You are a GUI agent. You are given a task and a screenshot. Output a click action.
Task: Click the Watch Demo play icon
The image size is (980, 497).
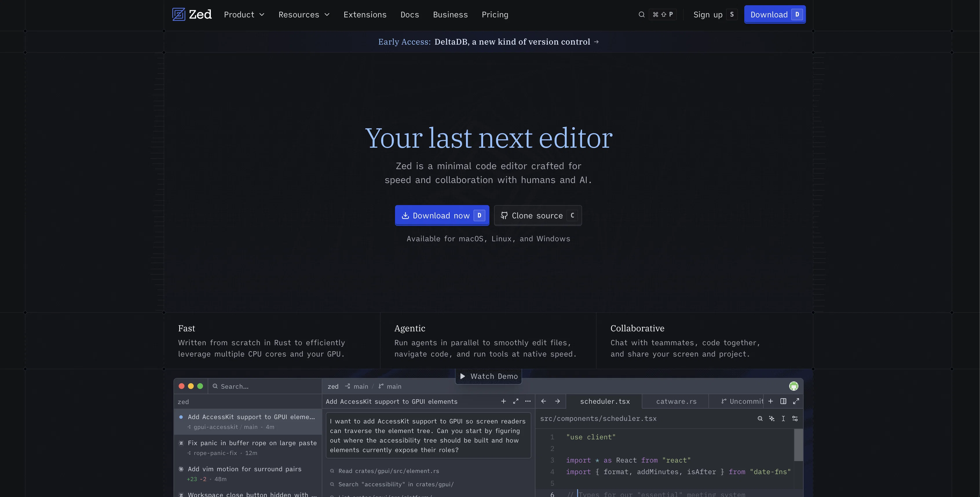click(462, 376)
